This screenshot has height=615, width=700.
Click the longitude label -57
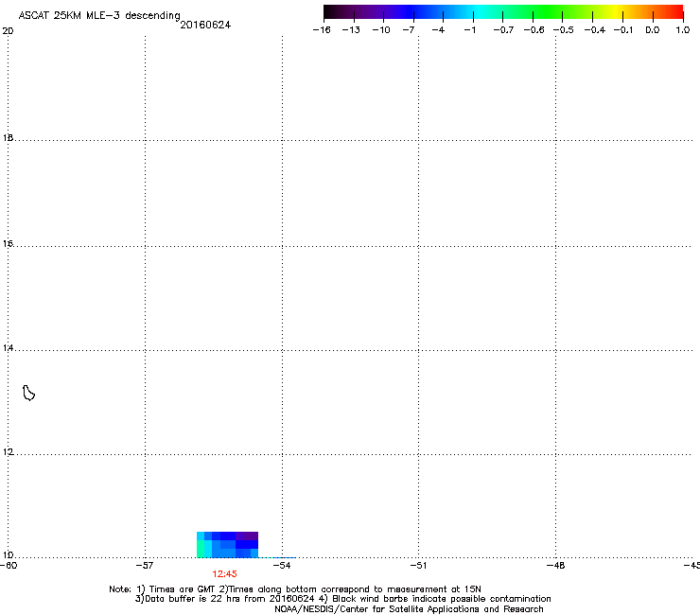pos(144,566)
